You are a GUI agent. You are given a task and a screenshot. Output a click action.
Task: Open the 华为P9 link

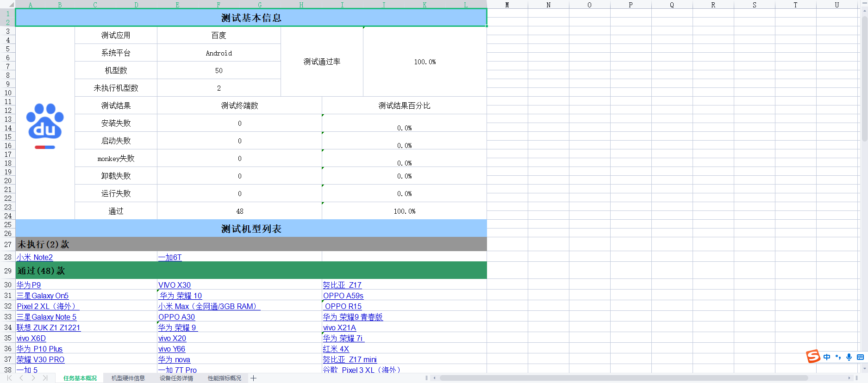[29, 285]
